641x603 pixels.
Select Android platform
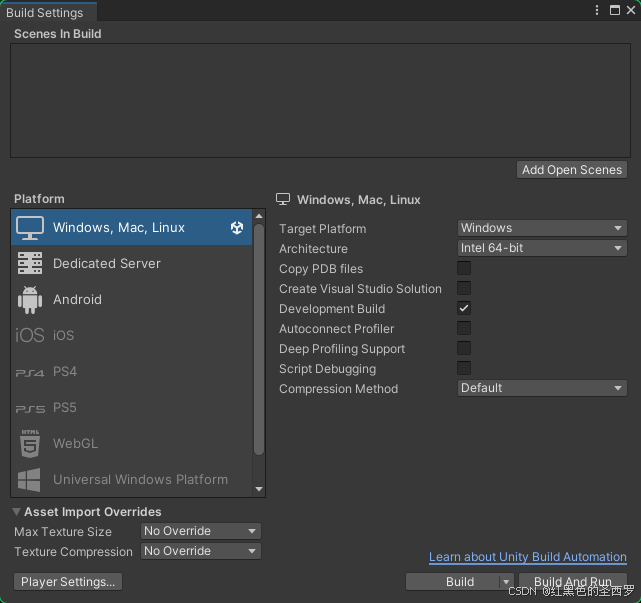[x=132, y=299]
